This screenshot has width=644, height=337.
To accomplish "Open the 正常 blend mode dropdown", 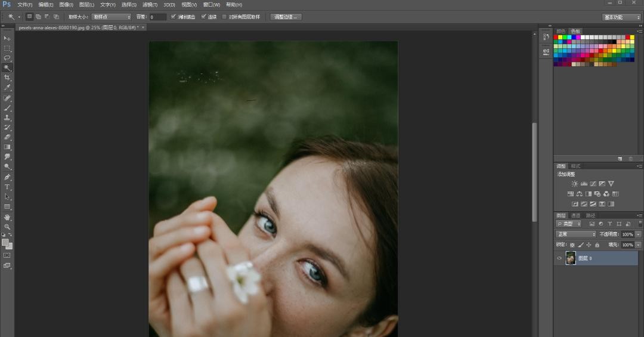I will click(x=575, y=234).
